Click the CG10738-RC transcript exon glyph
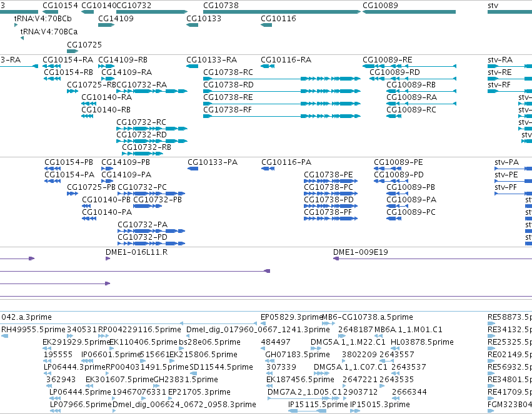This screenshot has height=414, width=532. [x=282, y=79]
